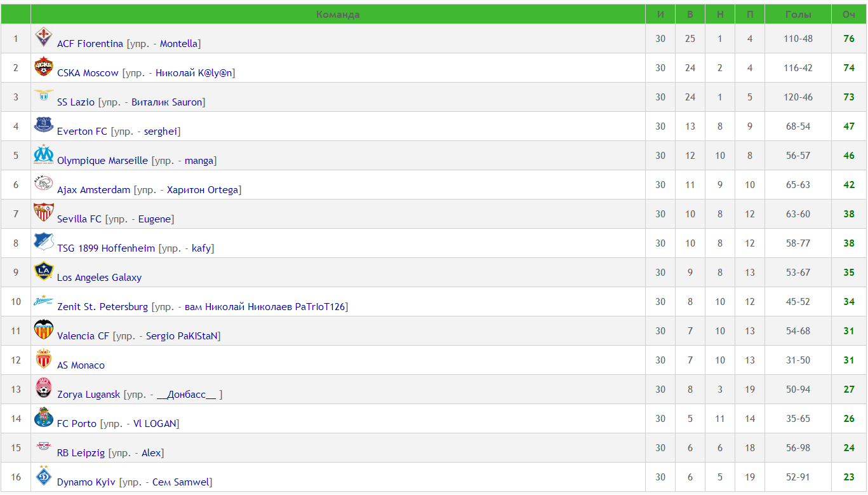The image size is (868, 495).
Task: View manager Sergio PaKIStaN's profile
Action: (x=182, y=336)
